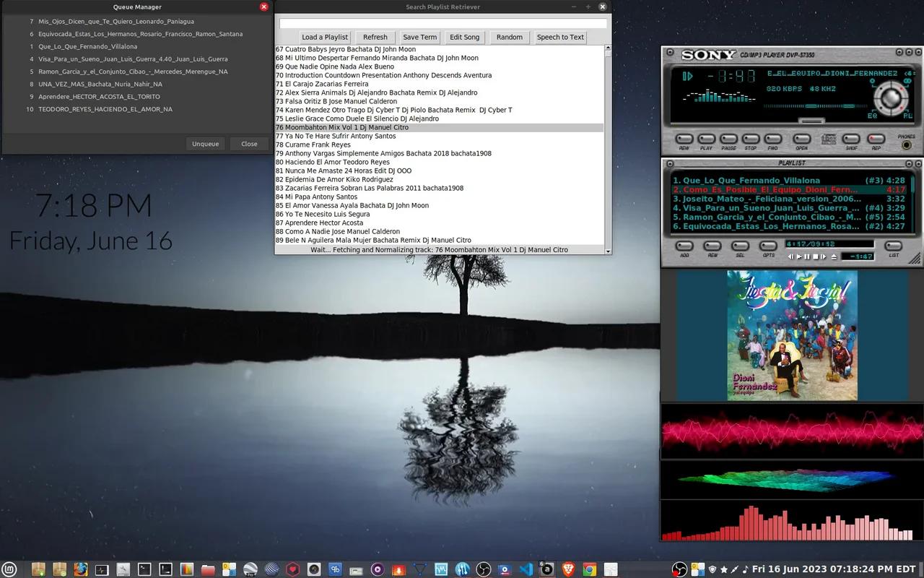Click the OPEN button on Sony player
924x578 pixels.
click(801, 139)
